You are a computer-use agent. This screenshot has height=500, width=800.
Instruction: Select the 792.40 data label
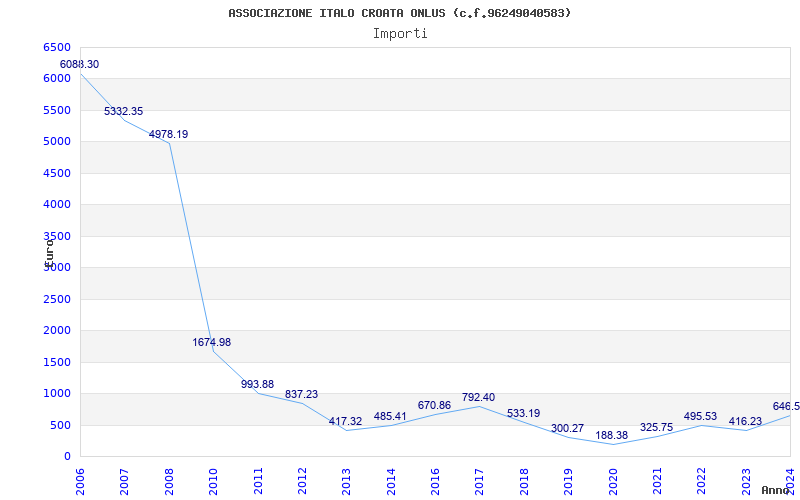point(478,397)
